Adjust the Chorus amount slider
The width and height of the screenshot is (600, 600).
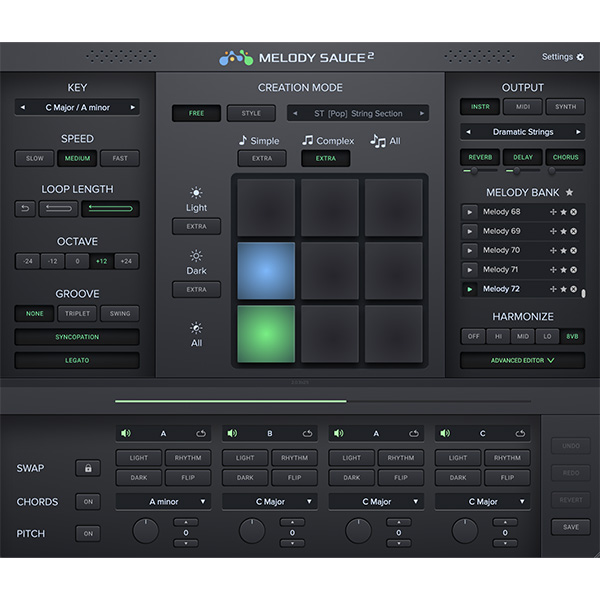point(565,171)
